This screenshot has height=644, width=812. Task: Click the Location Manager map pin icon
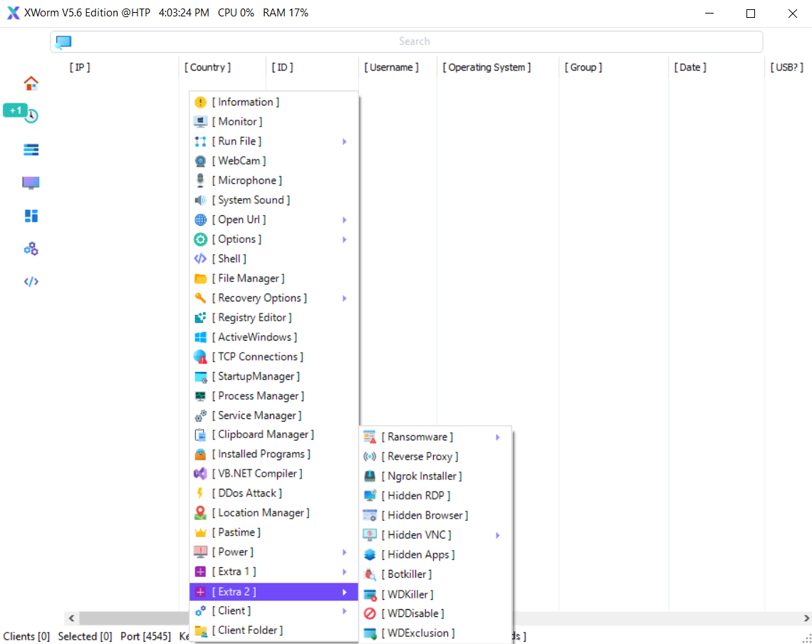click(x=200, y=513)
